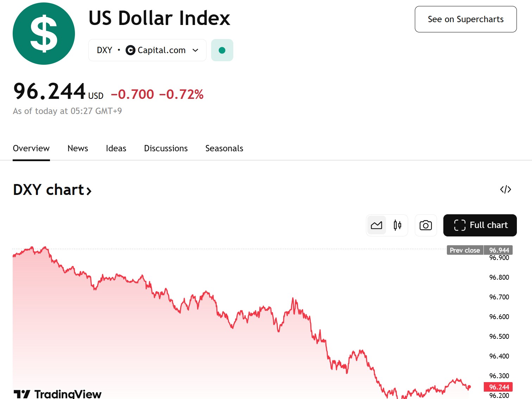
Task: Select the Overview tab
Action: tap(31, 148)
